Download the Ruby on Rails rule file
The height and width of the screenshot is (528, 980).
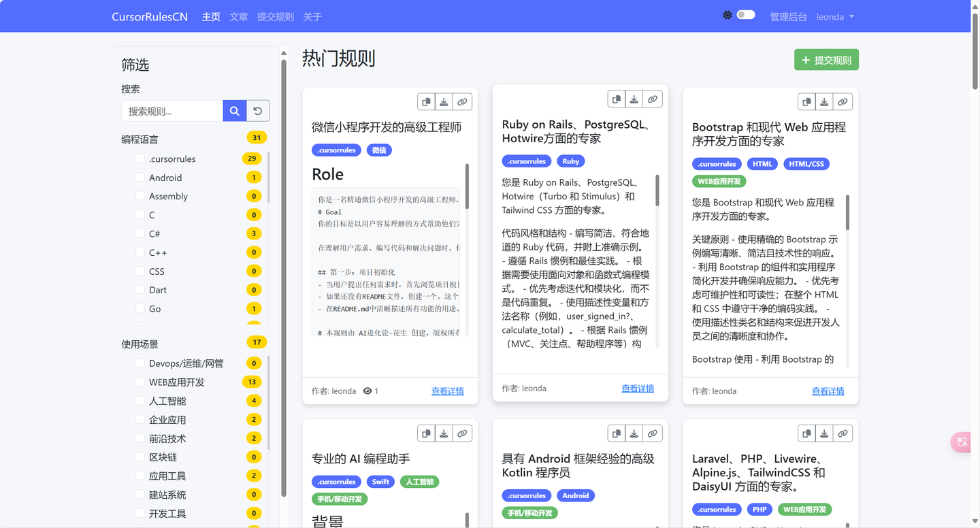pyautogui.click(x=634, y=99)
